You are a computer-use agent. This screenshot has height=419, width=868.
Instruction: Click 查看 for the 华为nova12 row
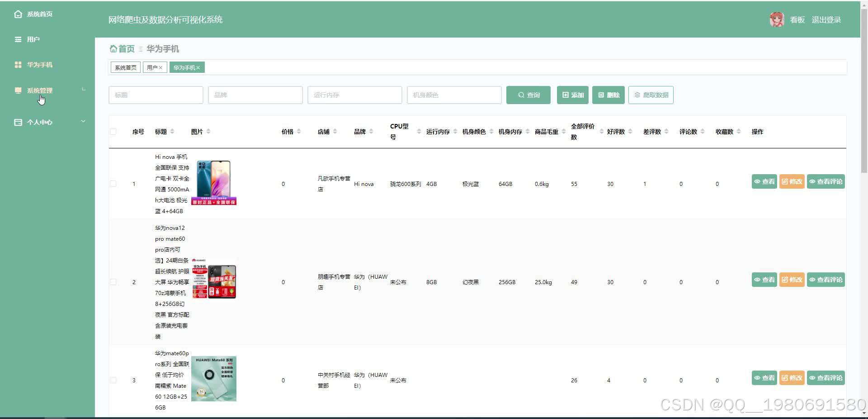click(764, 280)
